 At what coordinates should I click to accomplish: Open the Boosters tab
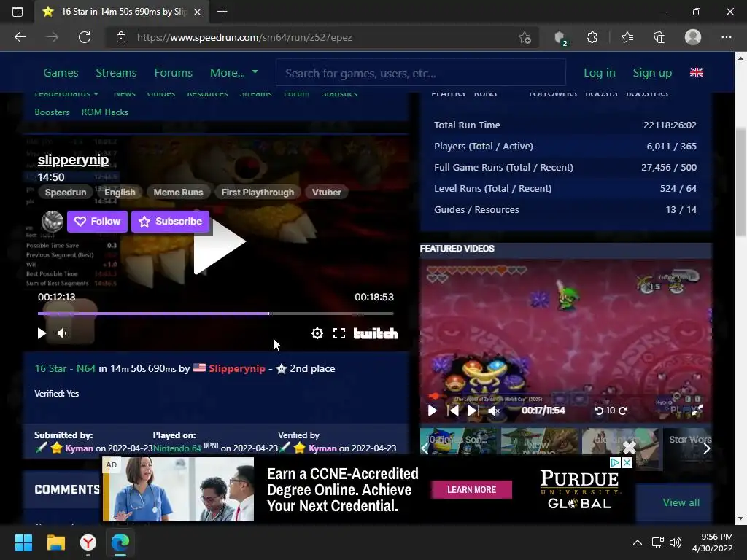click(52, 112)
